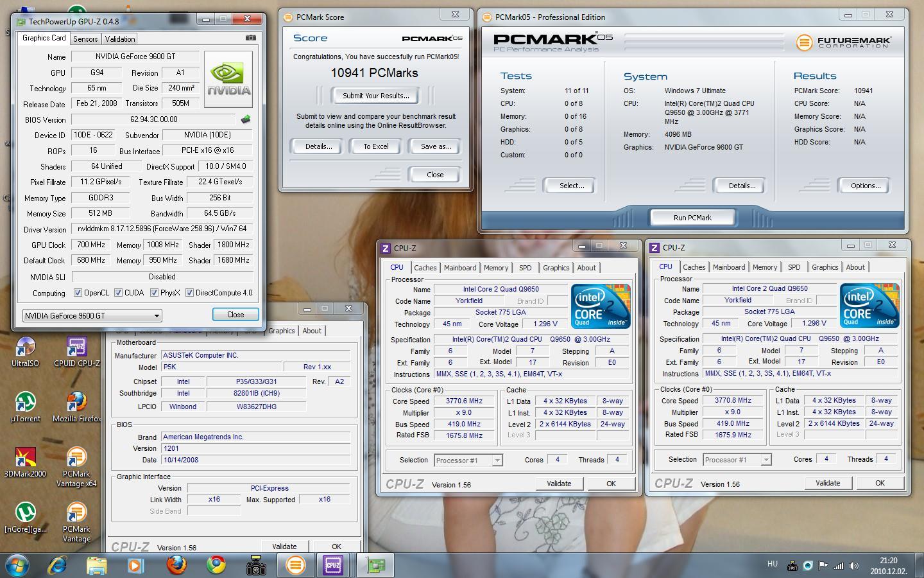Click OK in rightmost CPU-Z window
This screenshot has width=924, height=578.
[x=879, y=483]
